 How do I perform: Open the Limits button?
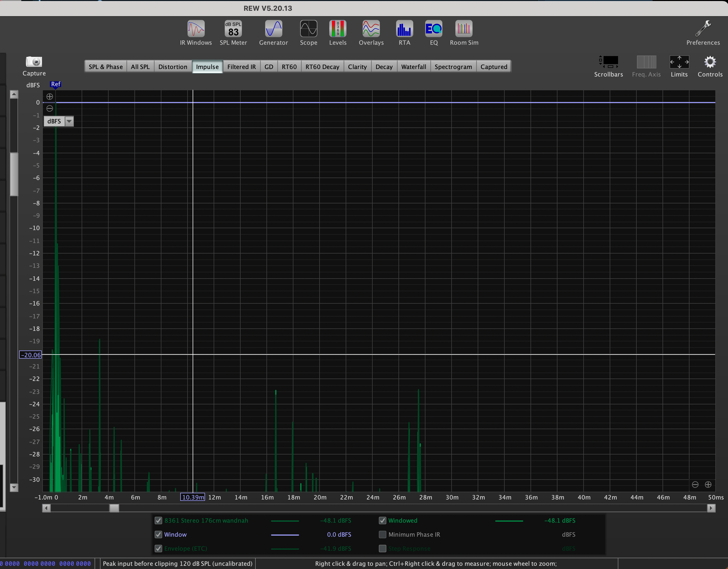pos(679,62)
